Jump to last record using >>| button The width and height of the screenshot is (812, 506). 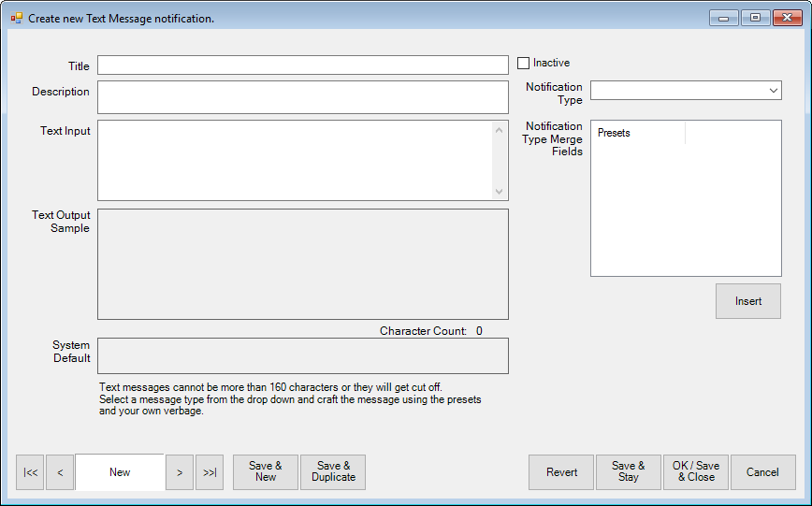(210, 472)
